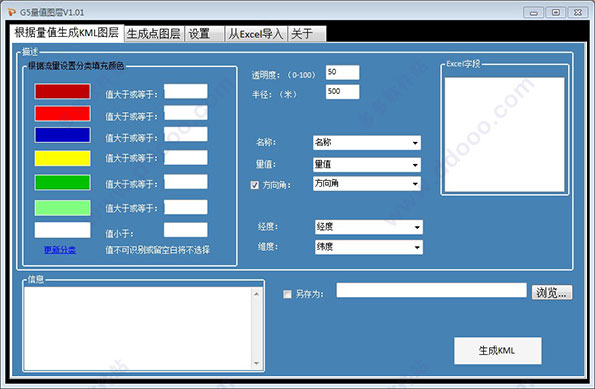Click the 生成KML button
Image resolution: width=595 pixels, height=389 pixels.
(x=497, y=351)
